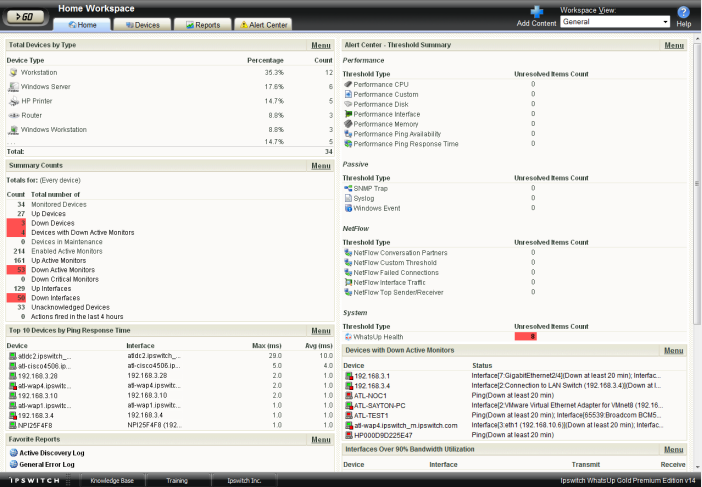Open Summary Counts Menu

321,166
